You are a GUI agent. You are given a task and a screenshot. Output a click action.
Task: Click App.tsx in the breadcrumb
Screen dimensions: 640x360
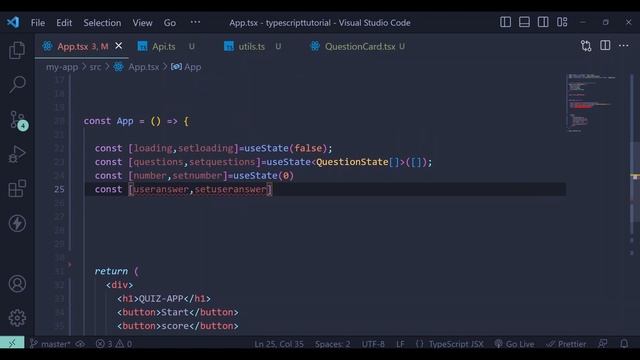coord(144,67)
